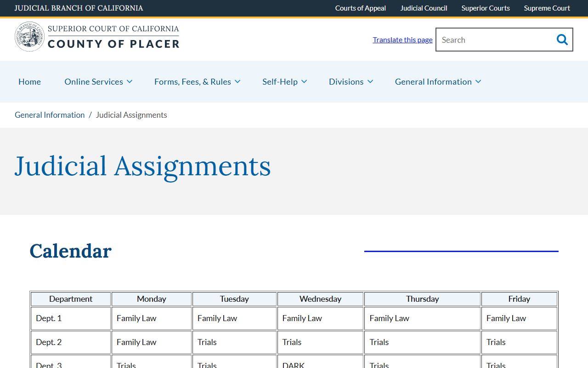Click the search magnifier icon
Screen dimensions: 588x368
tap(562, 40)
